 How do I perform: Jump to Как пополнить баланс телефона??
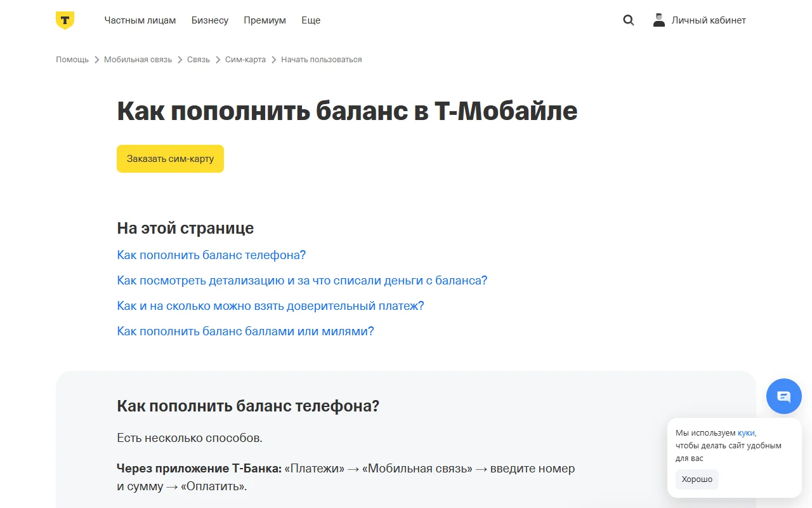(211, 255)
